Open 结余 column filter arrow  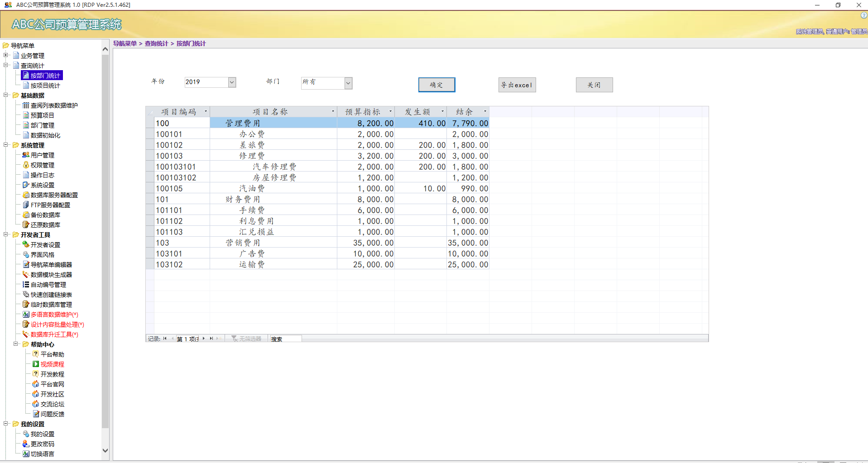485,111
